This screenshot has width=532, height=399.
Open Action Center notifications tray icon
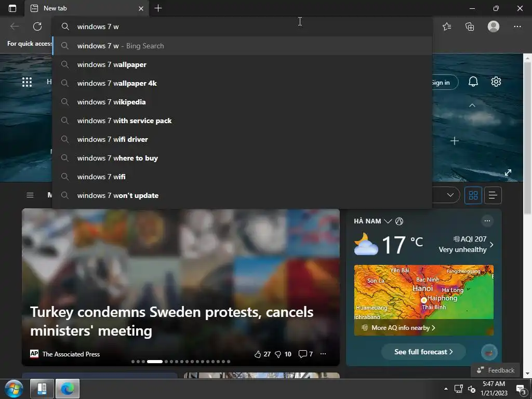pos(521,389)
